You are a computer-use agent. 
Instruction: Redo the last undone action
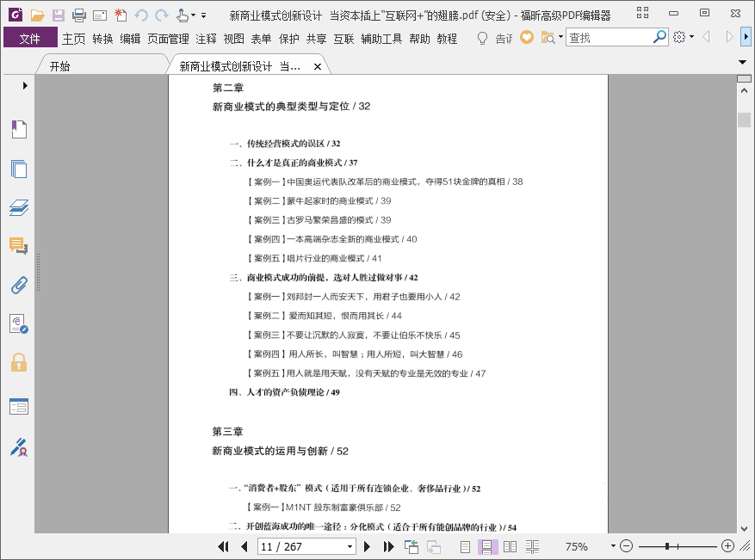click(161, 15)
